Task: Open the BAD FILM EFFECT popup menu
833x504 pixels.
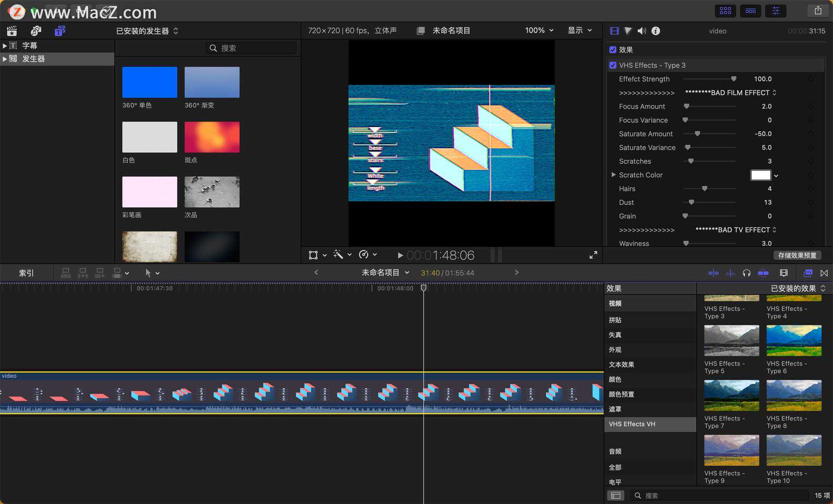Action: [730, 92]
